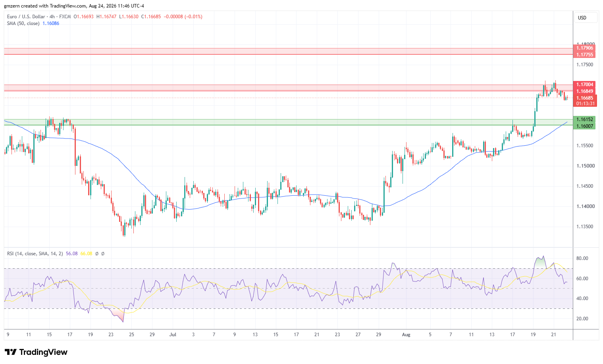Click the open price O1.16693

click(84, 17)
